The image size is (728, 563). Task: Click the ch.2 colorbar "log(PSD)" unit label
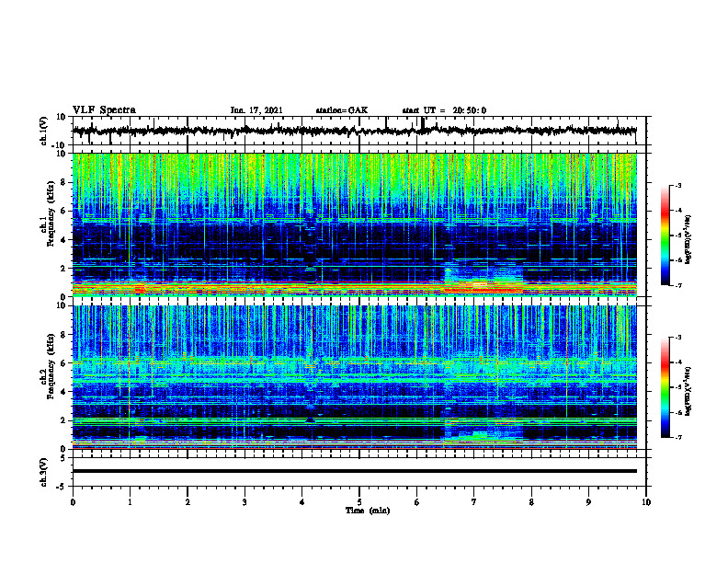pyautogui.click(x=688, y=390)
